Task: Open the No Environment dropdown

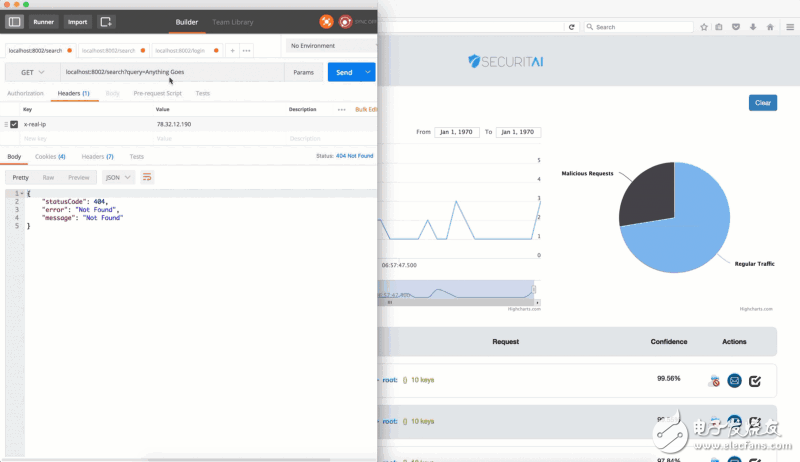Action: pyautogui.click(x=330, y=46)
